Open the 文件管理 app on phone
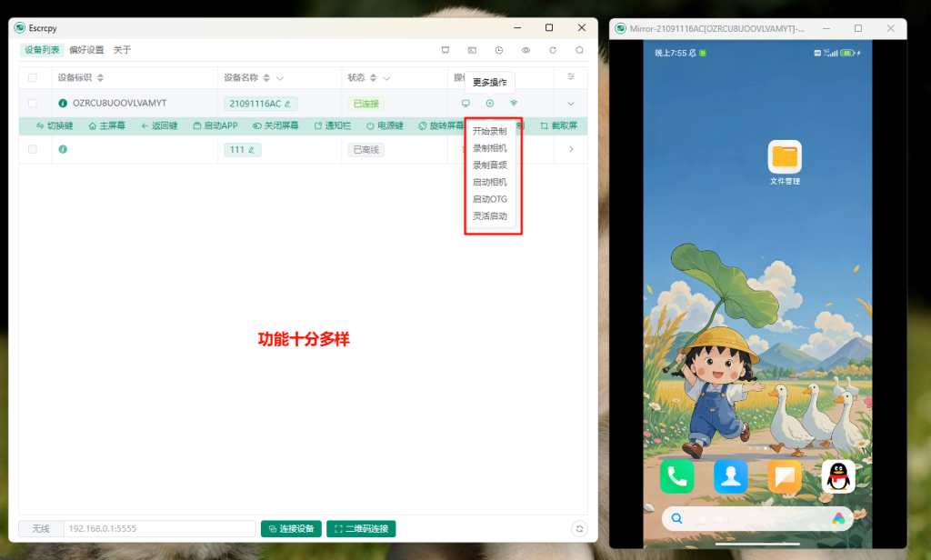Screen dimensions: 931x560 click(x=784, y=157)
